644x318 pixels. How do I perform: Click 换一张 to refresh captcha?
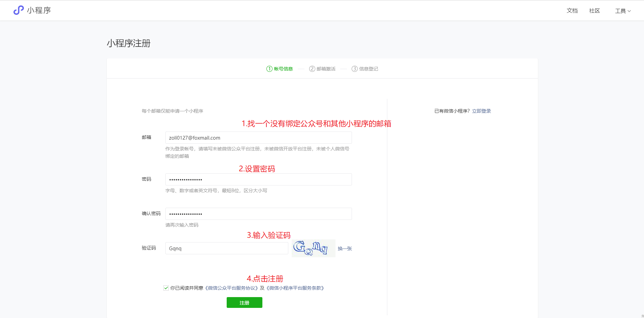(345, 249)
